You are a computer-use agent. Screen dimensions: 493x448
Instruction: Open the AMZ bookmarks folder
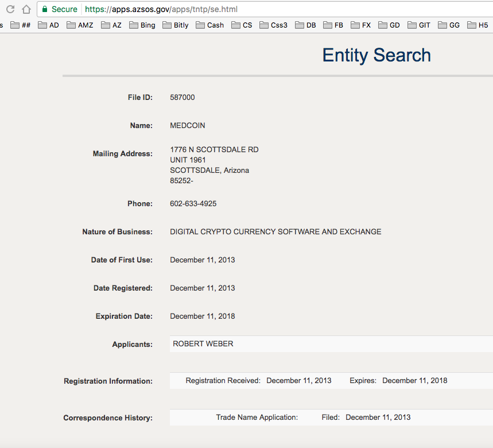pos(80,25)
